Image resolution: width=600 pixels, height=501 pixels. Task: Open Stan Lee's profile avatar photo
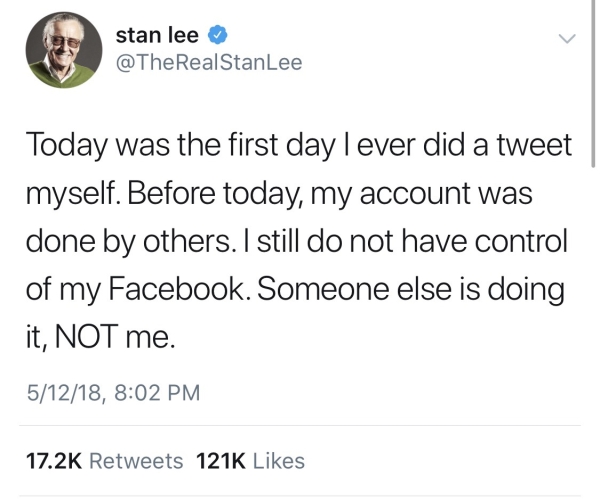pyautogui.click(x=64, y=49)
